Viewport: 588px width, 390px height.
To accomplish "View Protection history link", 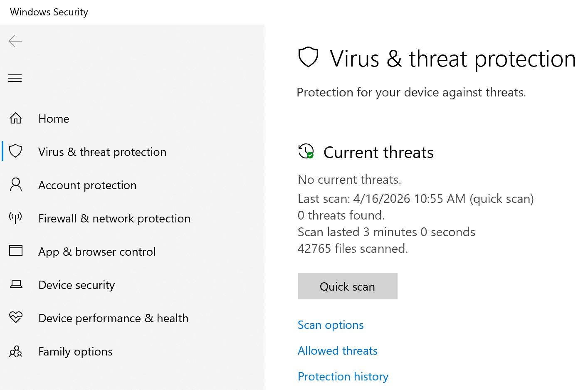I will tap(343, 377).
